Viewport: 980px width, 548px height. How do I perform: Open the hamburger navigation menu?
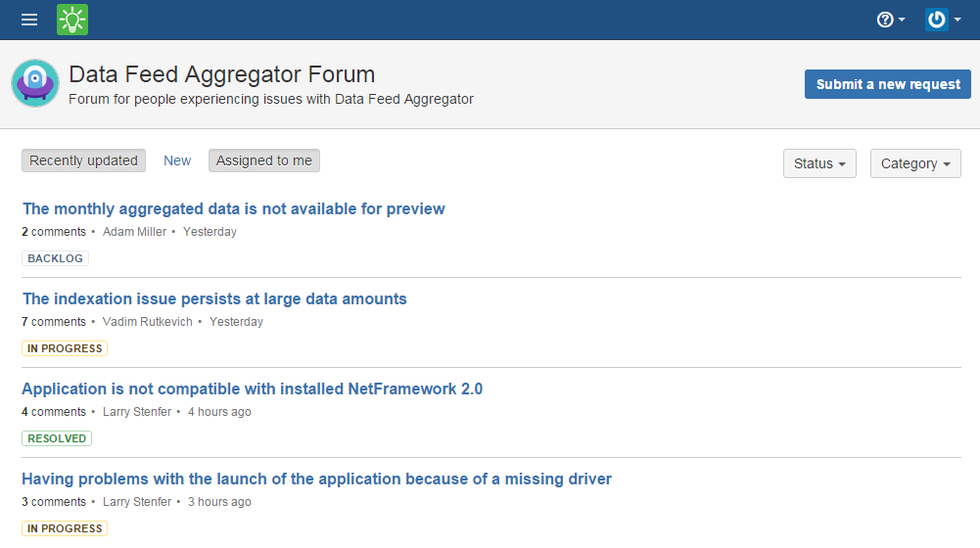29,20
